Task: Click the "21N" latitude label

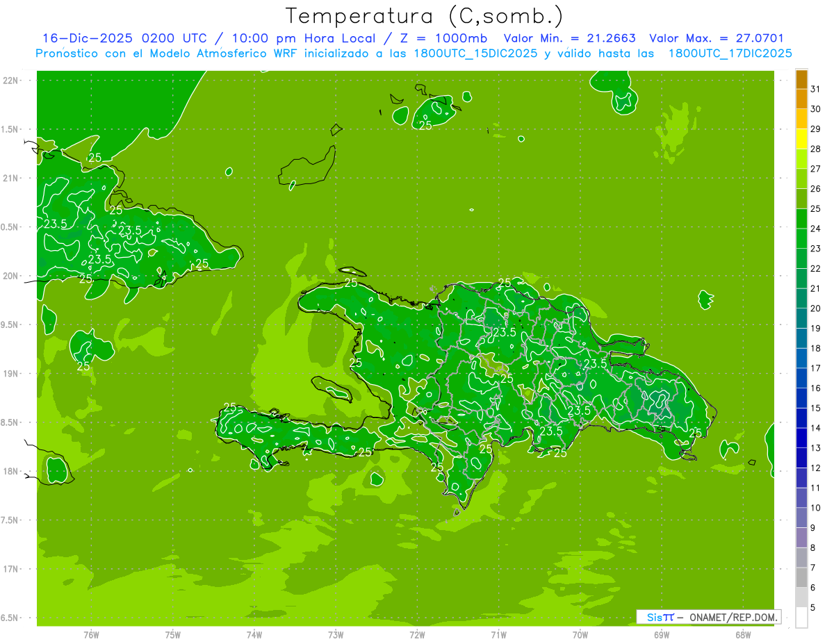Action: click(12, 178)
